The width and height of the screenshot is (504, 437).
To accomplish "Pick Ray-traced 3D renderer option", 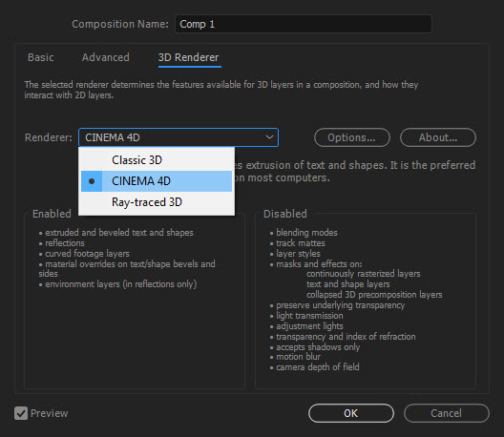I will [157, 202].
